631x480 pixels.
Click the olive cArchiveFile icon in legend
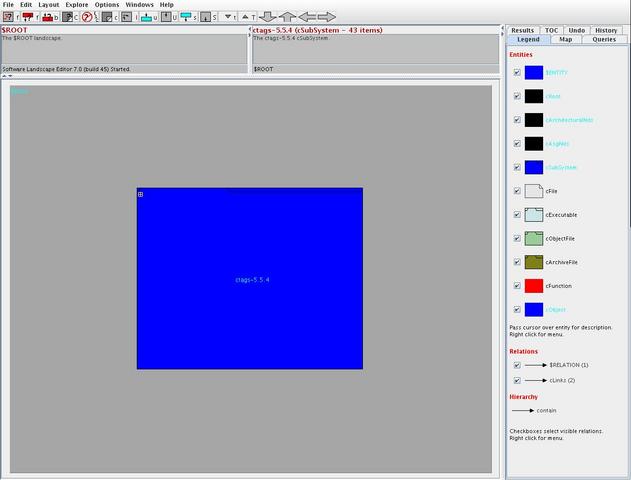pos(534,262)
